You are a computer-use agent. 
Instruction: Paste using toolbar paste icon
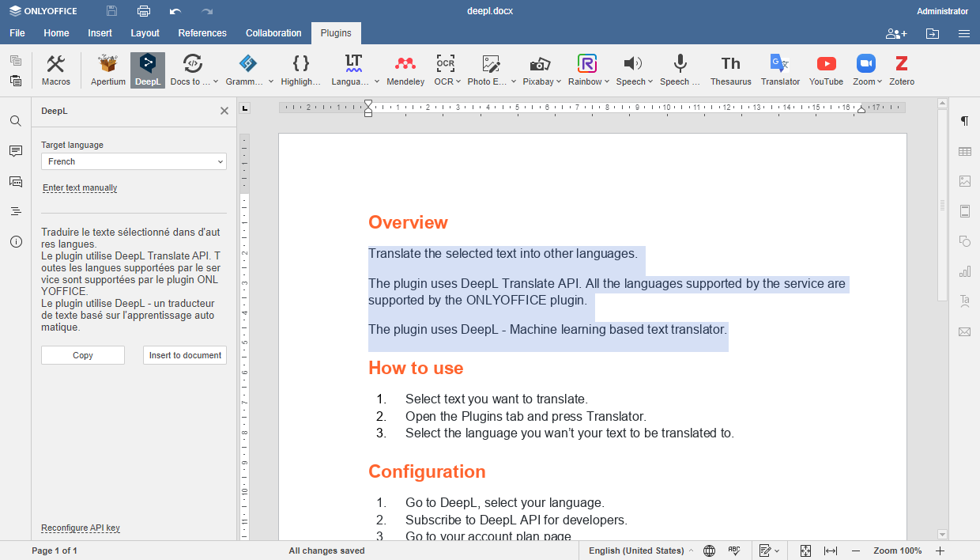(x=16, y=81)
